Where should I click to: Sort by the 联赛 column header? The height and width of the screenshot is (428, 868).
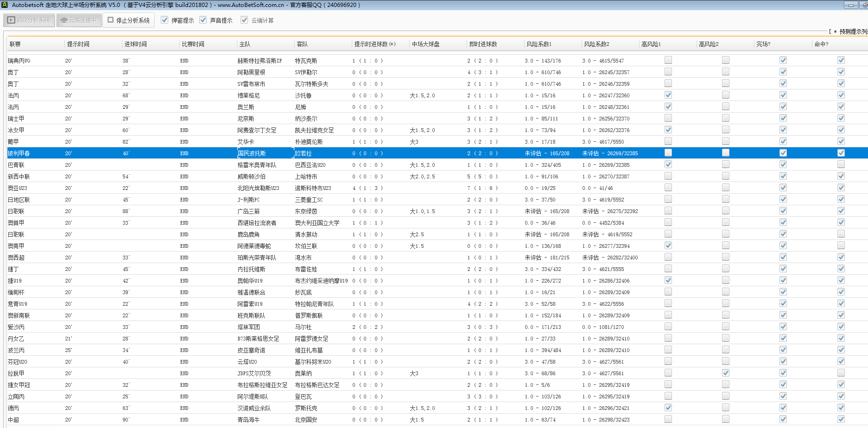[15, 44]
